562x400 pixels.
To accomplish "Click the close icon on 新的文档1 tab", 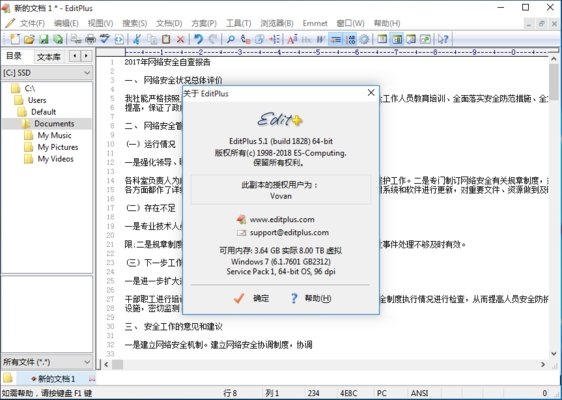I will [x=92, y=378].
